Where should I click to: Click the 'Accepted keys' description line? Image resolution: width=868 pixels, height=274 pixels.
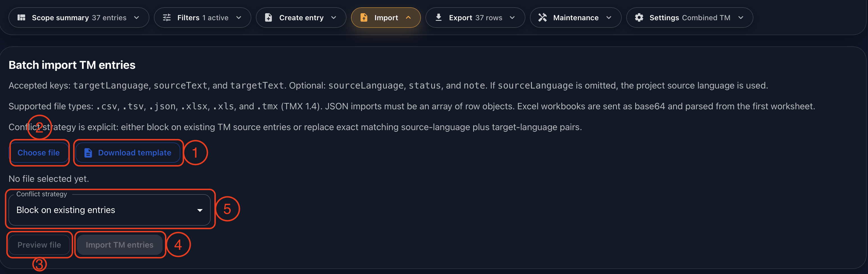(x=388, y=86)
